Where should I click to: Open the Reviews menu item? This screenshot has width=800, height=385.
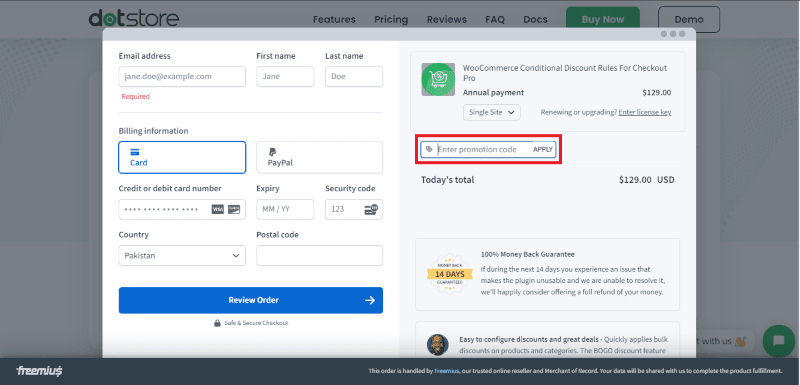pos(446,19)
